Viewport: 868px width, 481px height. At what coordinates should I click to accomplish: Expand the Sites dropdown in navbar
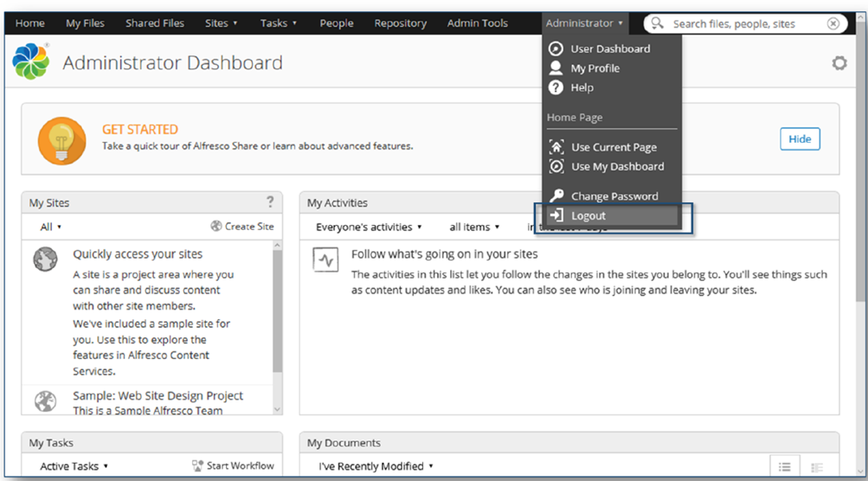pos(221,23)
